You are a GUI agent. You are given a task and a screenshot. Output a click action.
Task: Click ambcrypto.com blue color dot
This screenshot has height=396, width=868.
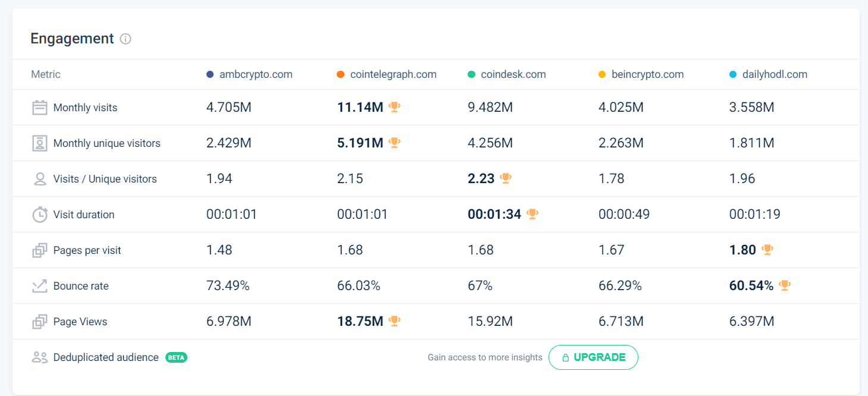(x=210, y=74)
